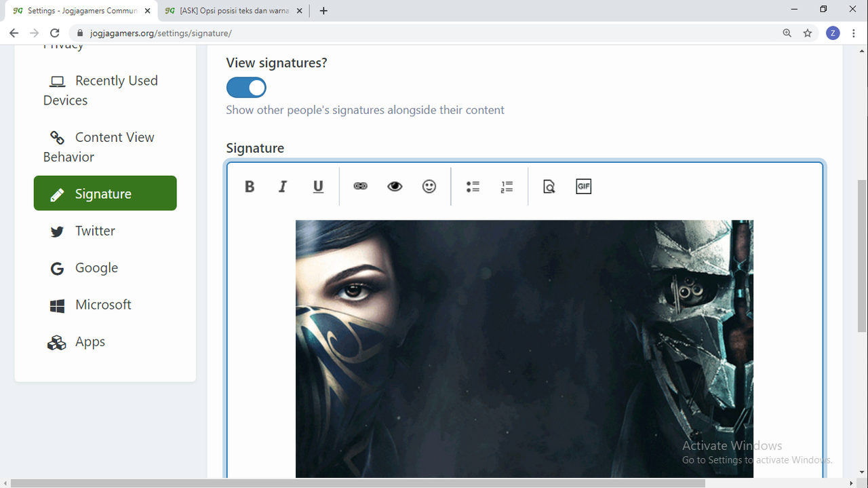Screen dimensions: 868x488
Task: Click the horizontal page scrollbar
Action: (x=358, y=483)
